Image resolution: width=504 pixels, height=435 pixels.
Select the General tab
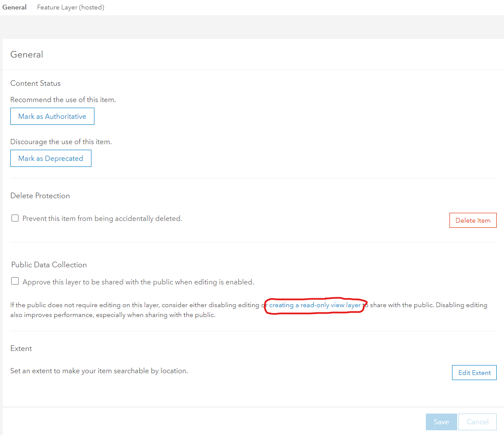tap(14, 7)
